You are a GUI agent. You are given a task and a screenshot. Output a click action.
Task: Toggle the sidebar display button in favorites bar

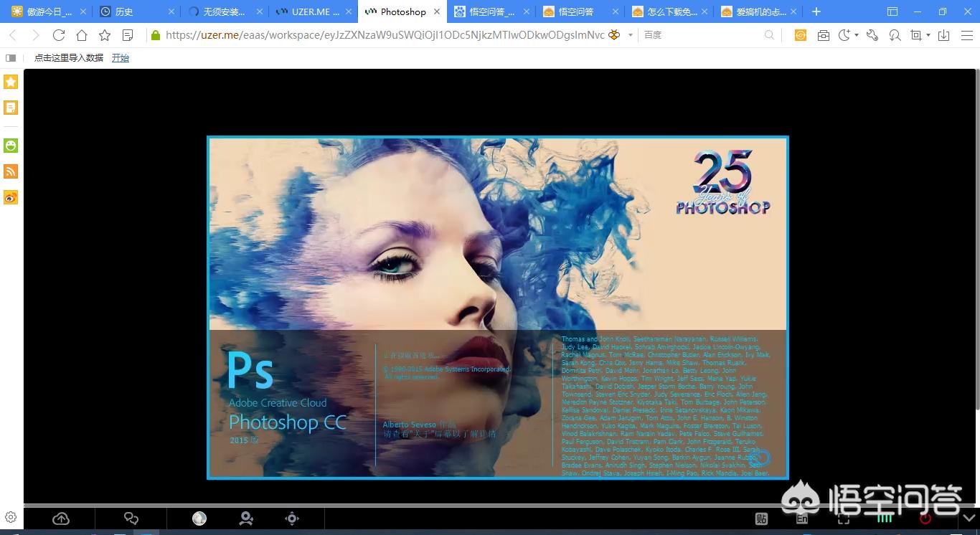click(11, 58)
